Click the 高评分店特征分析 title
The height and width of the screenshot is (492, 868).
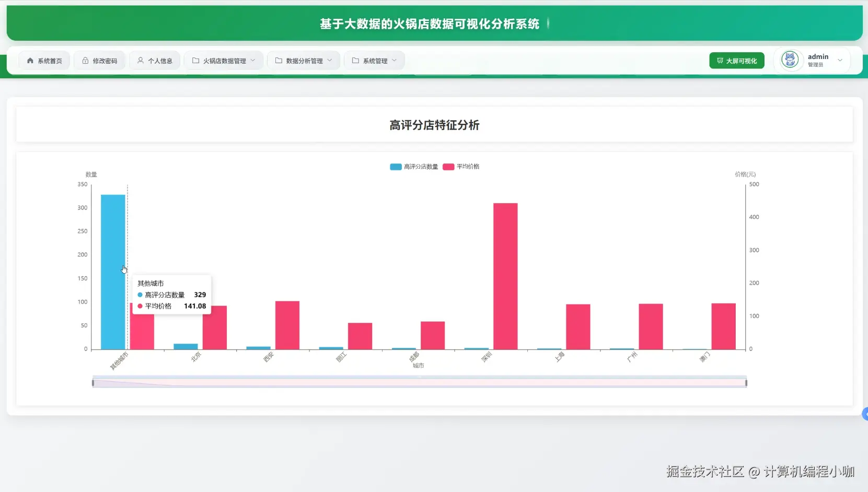coord(434,125)
